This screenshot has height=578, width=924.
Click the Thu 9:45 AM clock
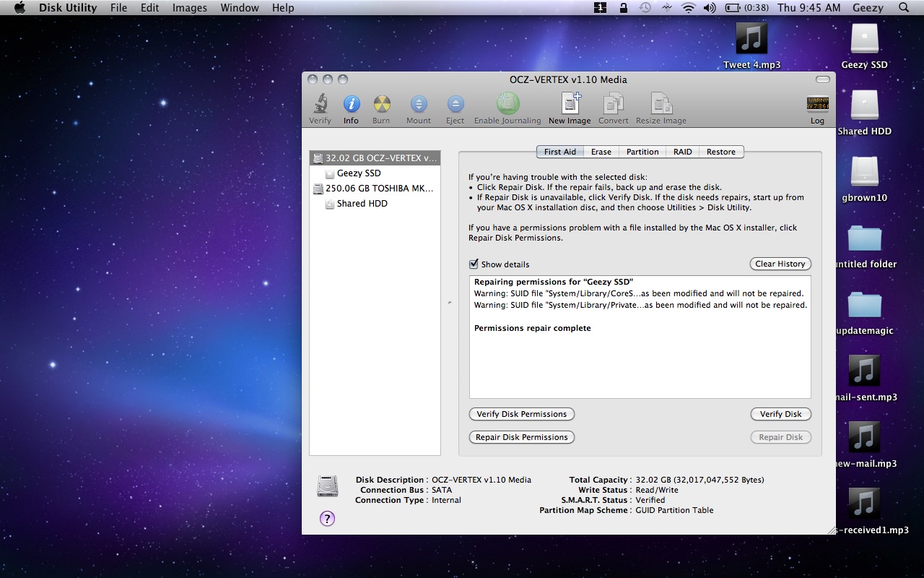click(x=808, y=8)
